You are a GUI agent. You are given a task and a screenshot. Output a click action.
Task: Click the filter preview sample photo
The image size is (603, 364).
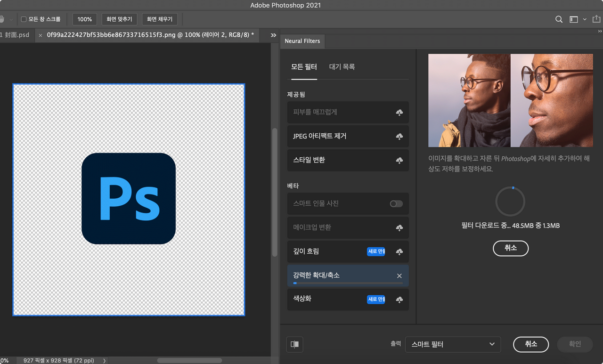511,100
